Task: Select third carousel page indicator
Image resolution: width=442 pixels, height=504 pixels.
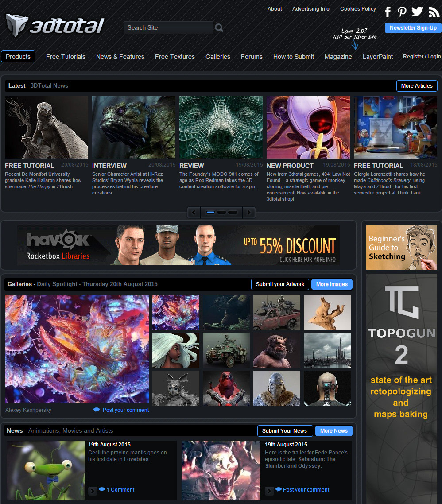Action: (233, 213)
